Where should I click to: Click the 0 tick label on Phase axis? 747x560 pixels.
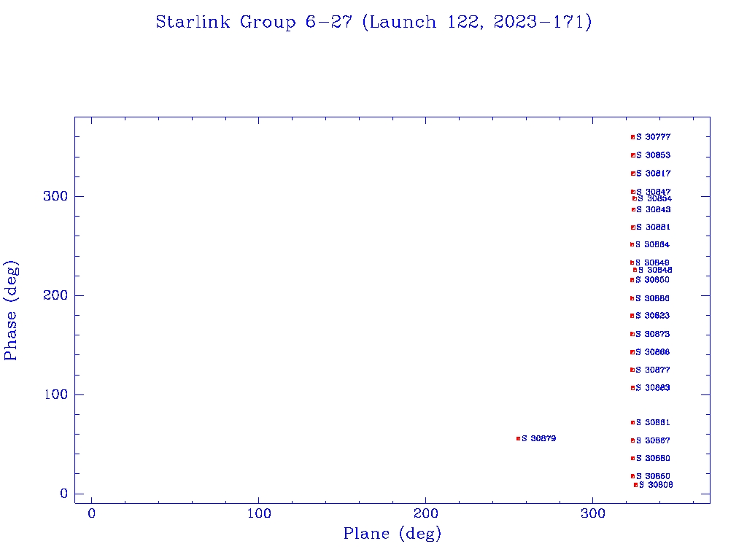coord(64,494)
